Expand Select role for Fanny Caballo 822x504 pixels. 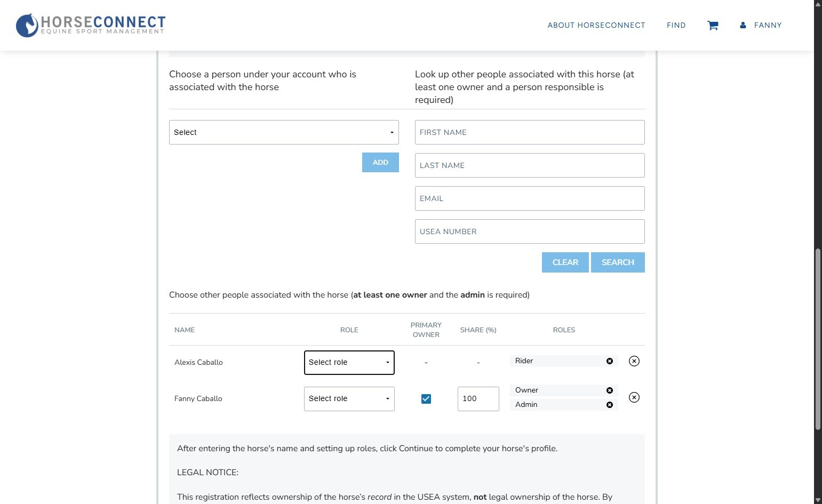click(x=349, y=399)
